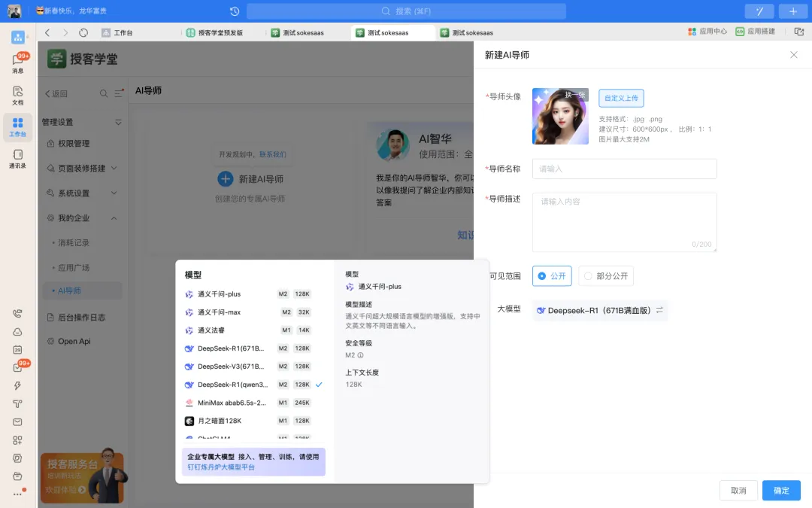812x508 pixels.
Task: Select the 公开 radio option
Action: (552, 276)
